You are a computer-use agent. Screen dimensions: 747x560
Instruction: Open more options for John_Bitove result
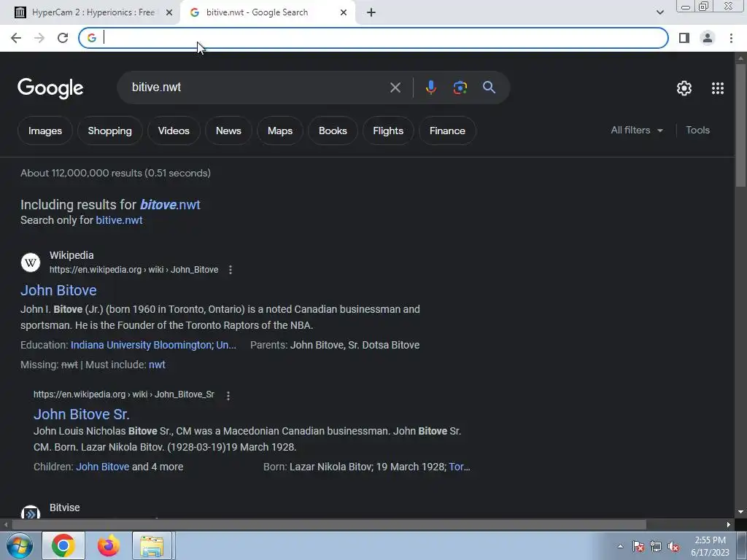click(230, 270)
